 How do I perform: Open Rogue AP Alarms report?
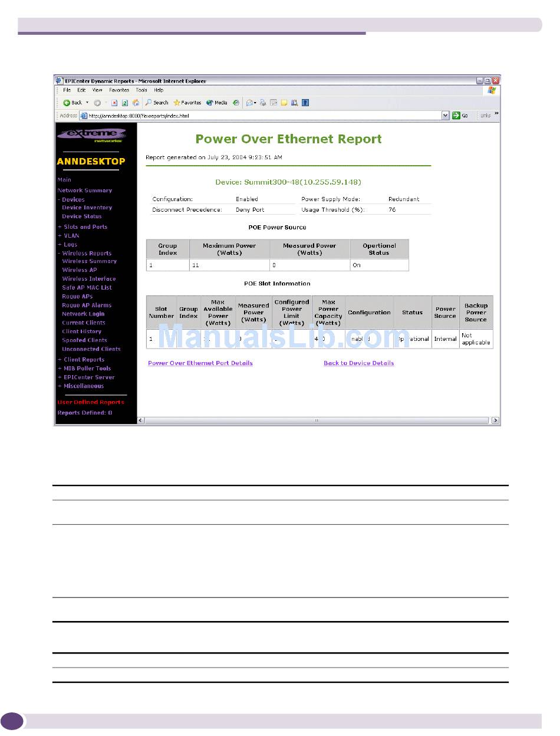[x=87, y=305]
